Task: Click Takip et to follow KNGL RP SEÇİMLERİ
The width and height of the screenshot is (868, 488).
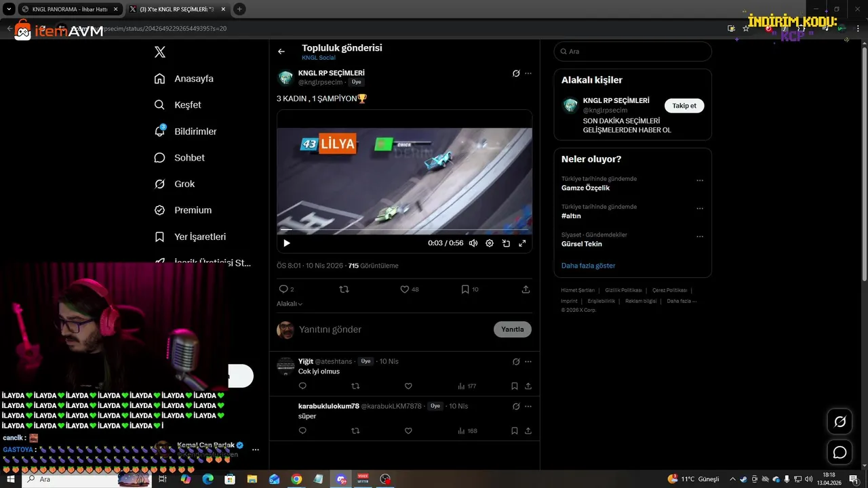Action: point(684,106)
